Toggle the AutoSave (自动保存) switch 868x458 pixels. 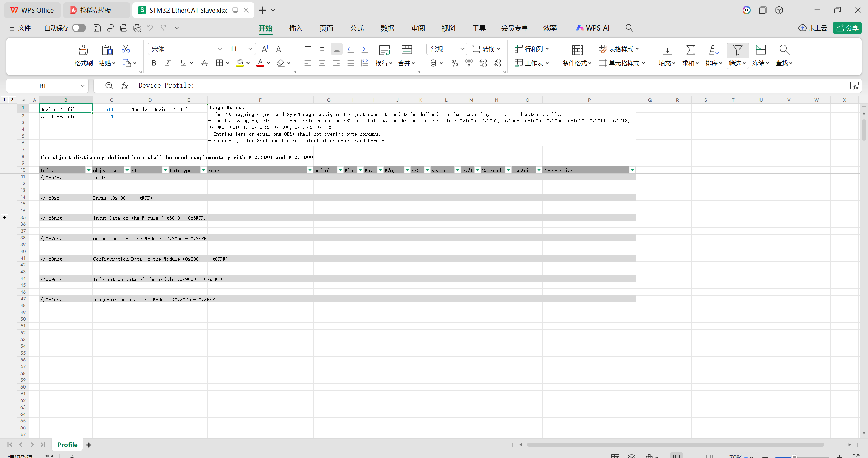tap(79, 28)
